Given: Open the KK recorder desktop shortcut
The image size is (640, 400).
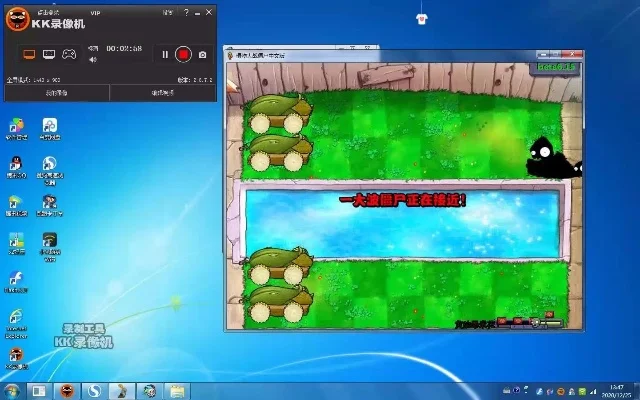Looking at the screenshot, I should coord(16,358).
